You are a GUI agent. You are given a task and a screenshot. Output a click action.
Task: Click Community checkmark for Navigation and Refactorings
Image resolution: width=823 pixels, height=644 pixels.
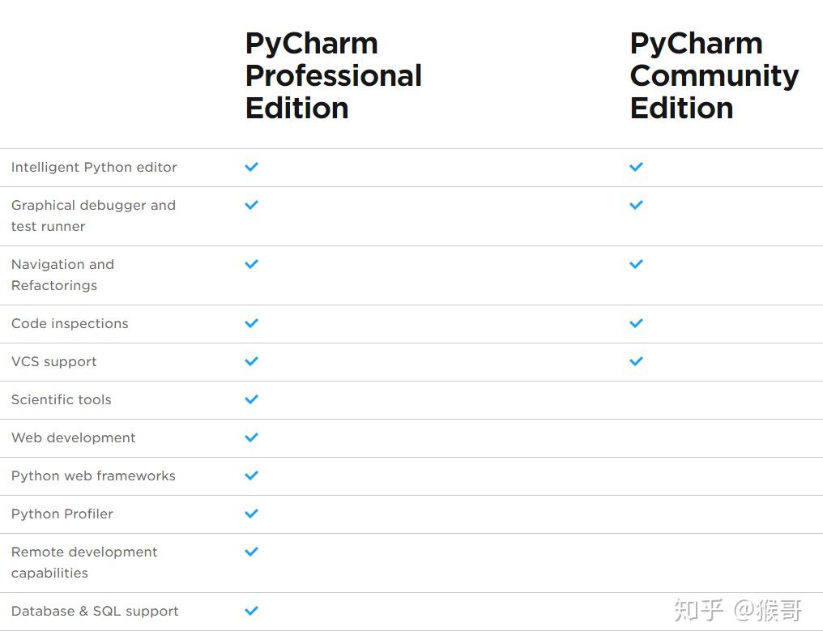[636, 264]
